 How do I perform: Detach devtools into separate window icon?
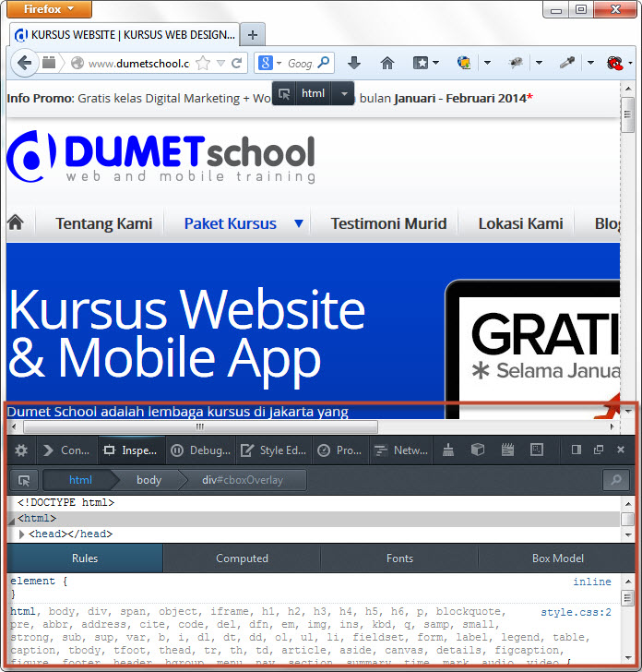coord(599,450)
